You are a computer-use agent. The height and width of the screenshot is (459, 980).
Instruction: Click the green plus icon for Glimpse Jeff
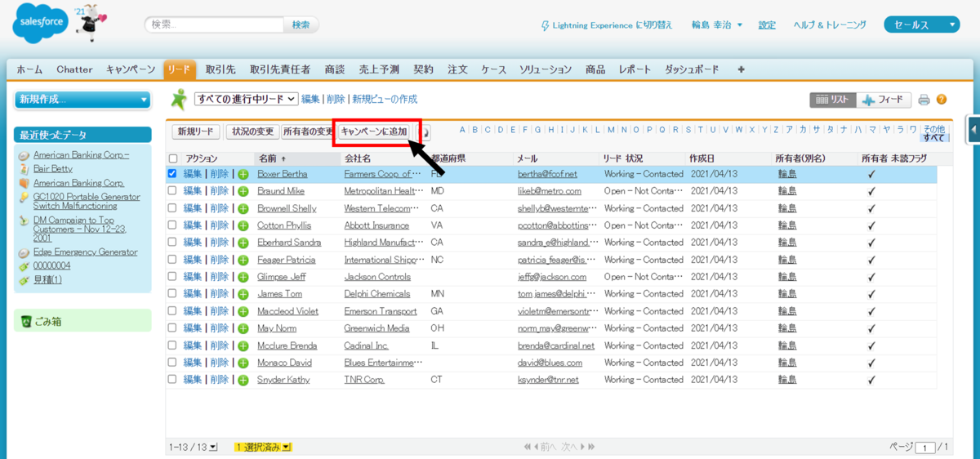coord(243,277)
